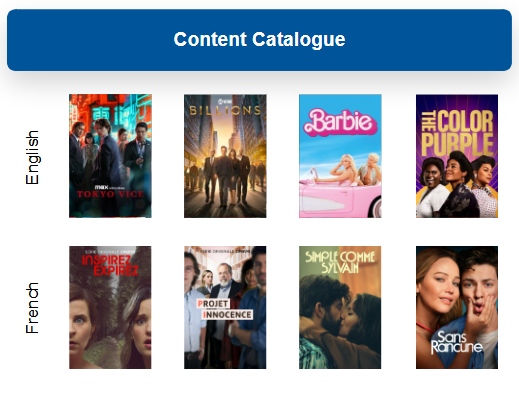Click The Color Purple title lettering
Screen dimensions: 519x394
click(457, 133)
